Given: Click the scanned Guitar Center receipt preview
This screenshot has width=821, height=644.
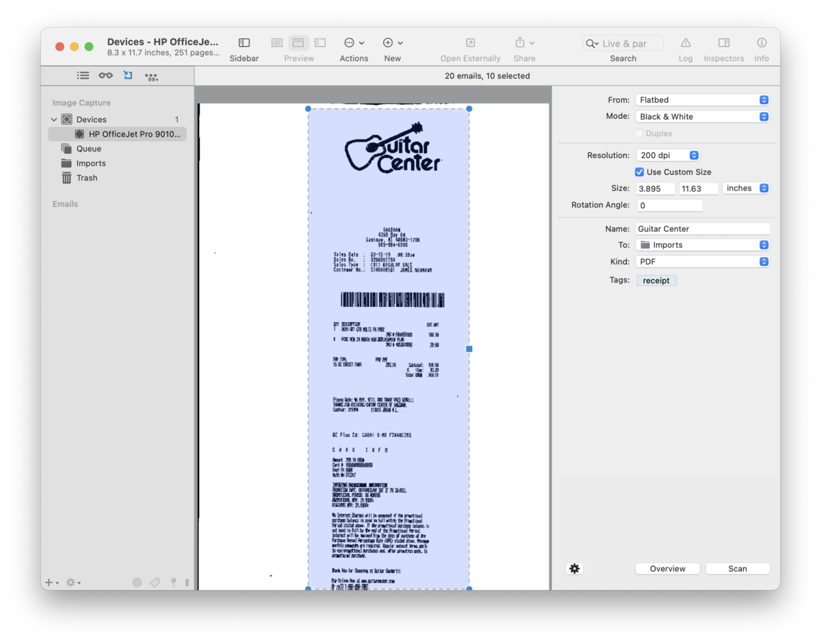Looking at the screenshot, I should [389, 349].
